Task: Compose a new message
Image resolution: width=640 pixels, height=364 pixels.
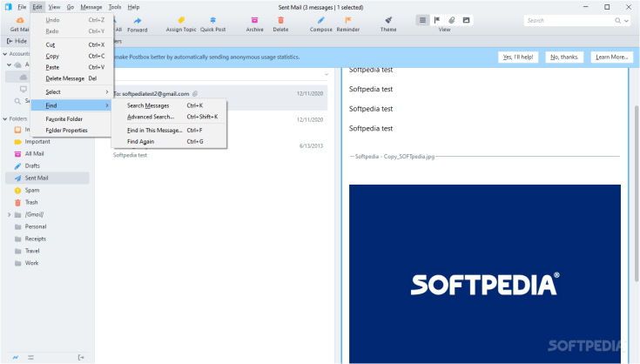Action: (x=320, y=24)
